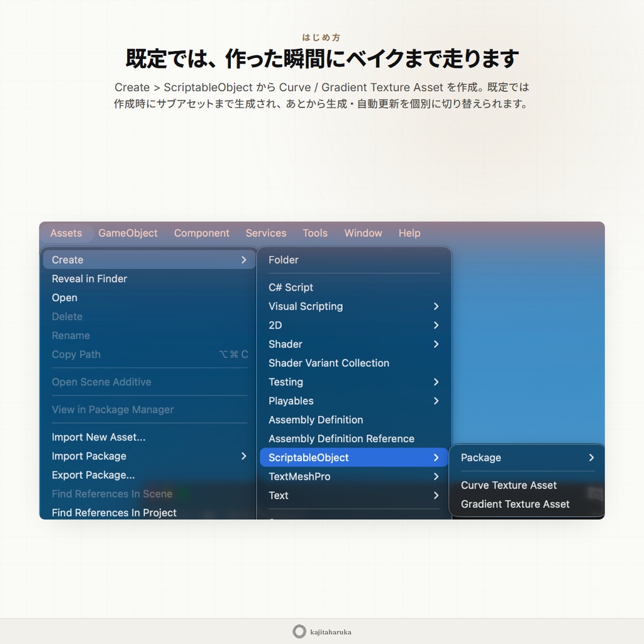
Task: Expand the Visual Scripting chevron
Action: pyautogui.click(x=436, y=306)
